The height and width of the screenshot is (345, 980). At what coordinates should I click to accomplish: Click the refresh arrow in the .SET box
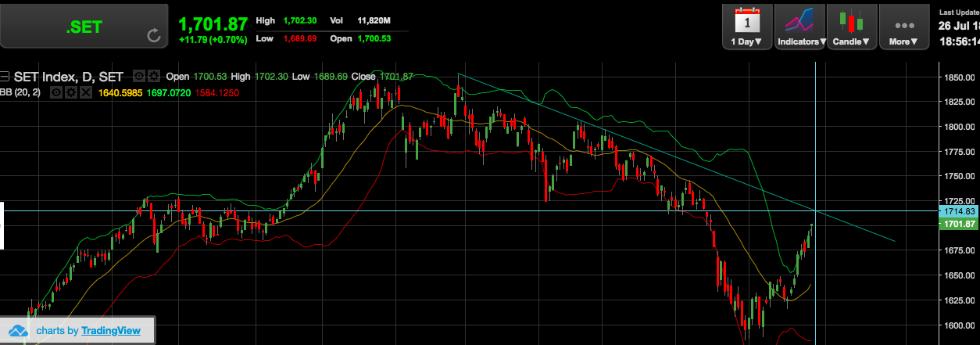[x=154, y=35]
